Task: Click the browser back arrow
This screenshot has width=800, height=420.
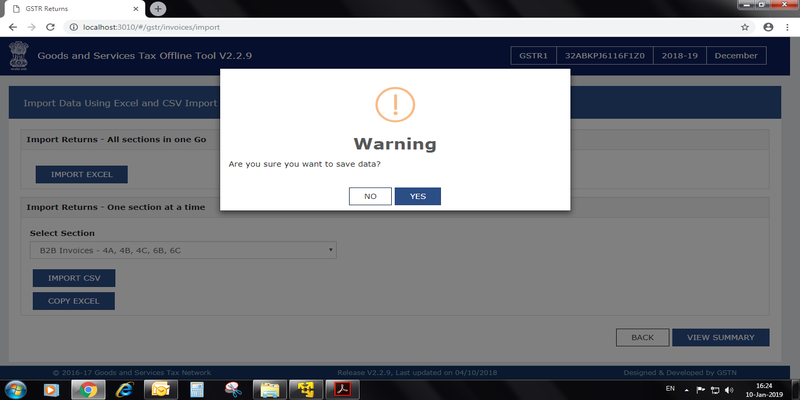Action: 14,27
